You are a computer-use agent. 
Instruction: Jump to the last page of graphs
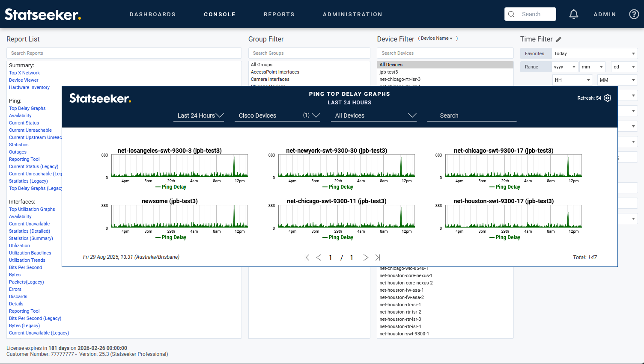[x=378, y=257]
